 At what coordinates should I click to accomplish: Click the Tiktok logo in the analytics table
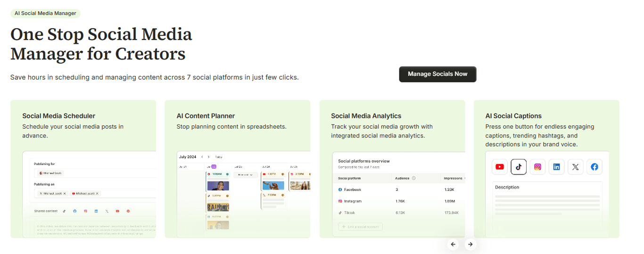point(340,213)
